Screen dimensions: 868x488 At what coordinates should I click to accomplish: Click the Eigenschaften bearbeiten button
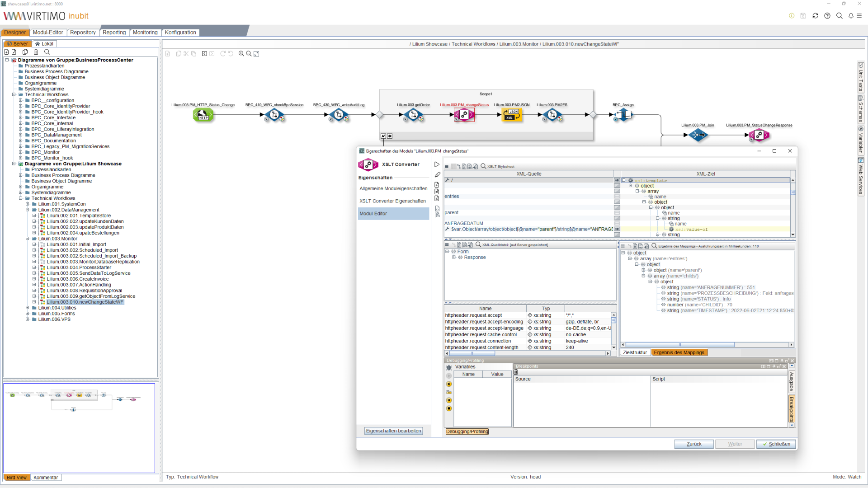393,431
